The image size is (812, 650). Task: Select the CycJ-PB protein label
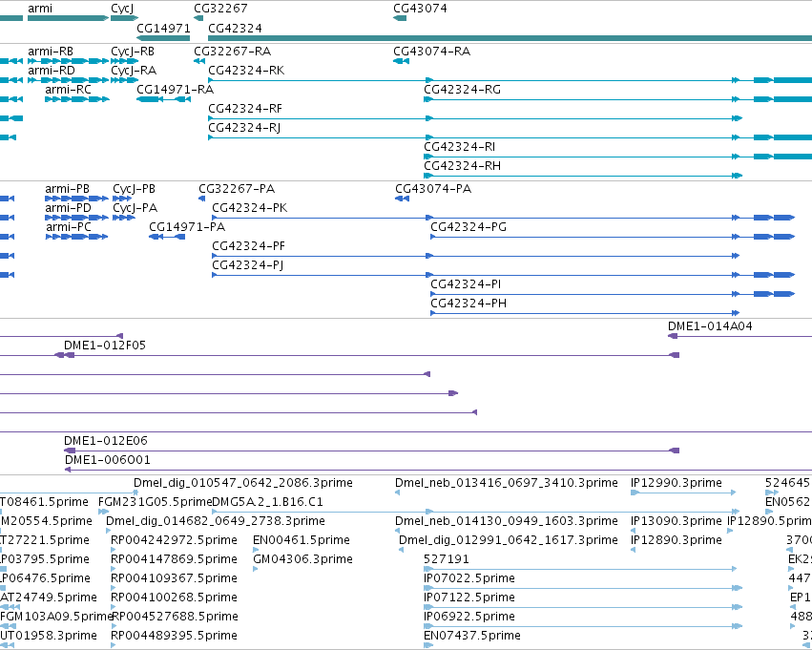[135, 189]
